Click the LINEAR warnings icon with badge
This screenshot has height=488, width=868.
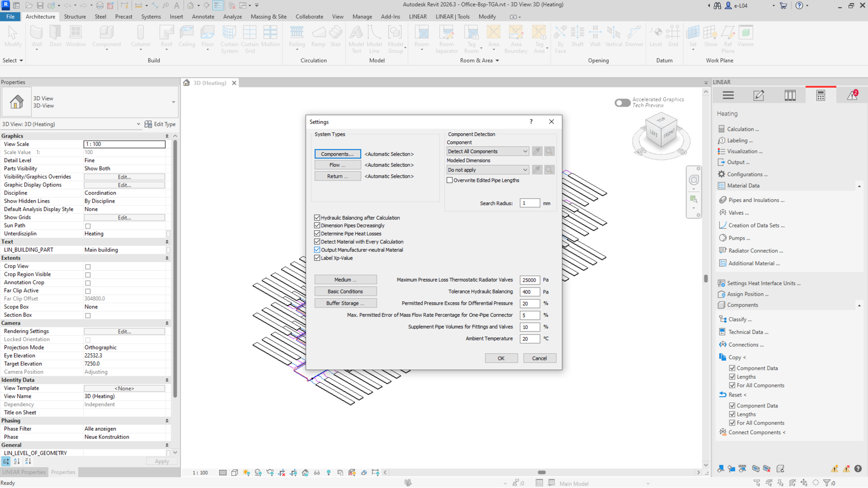click(x=852, y=96)
